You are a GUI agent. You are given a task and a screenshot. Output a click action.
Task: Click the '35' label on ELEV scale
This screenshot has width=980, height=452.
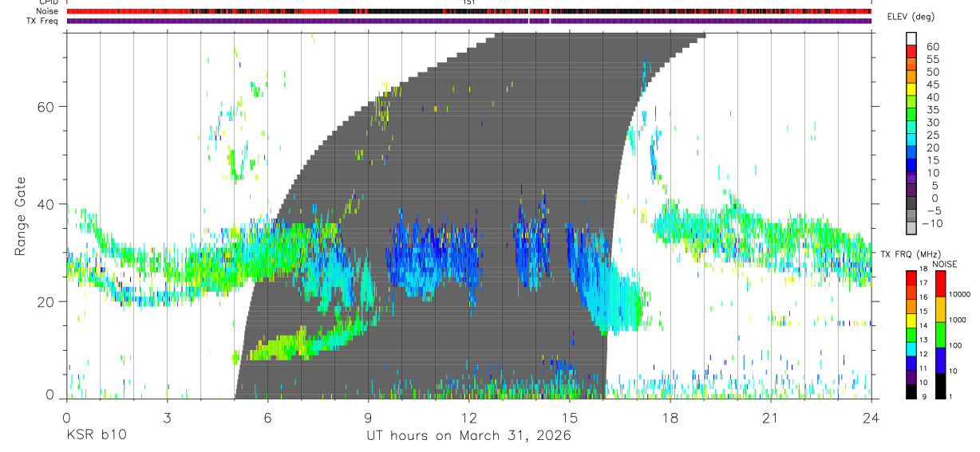click(x=931, y=109)
